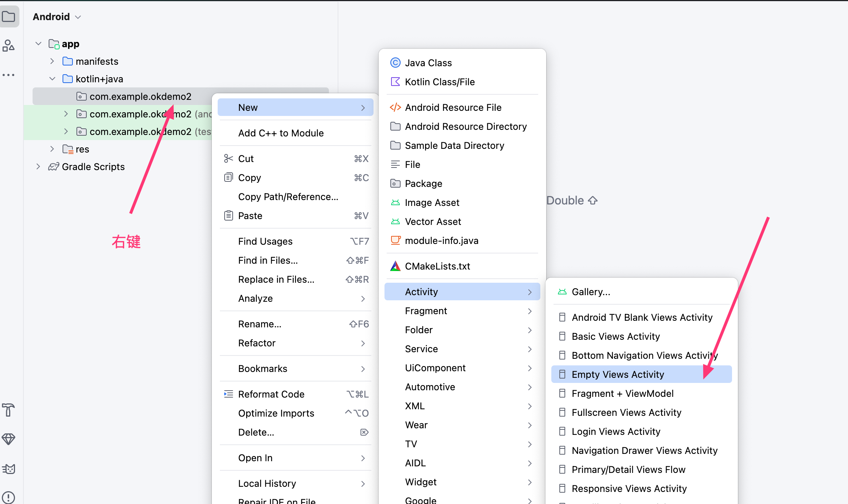Click the More tool windows ellipsis icon

[x=9, y=75]
